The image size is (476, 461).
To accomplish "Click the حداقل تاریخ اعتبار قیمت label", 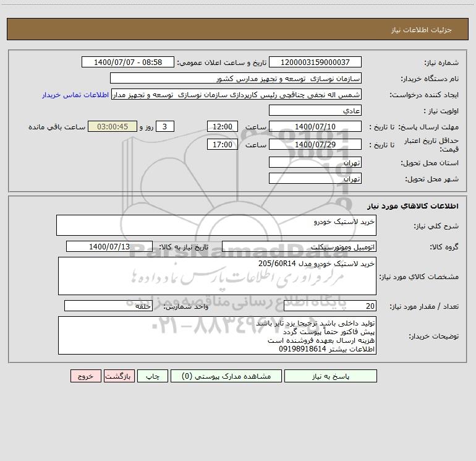I will coord(431,145).
